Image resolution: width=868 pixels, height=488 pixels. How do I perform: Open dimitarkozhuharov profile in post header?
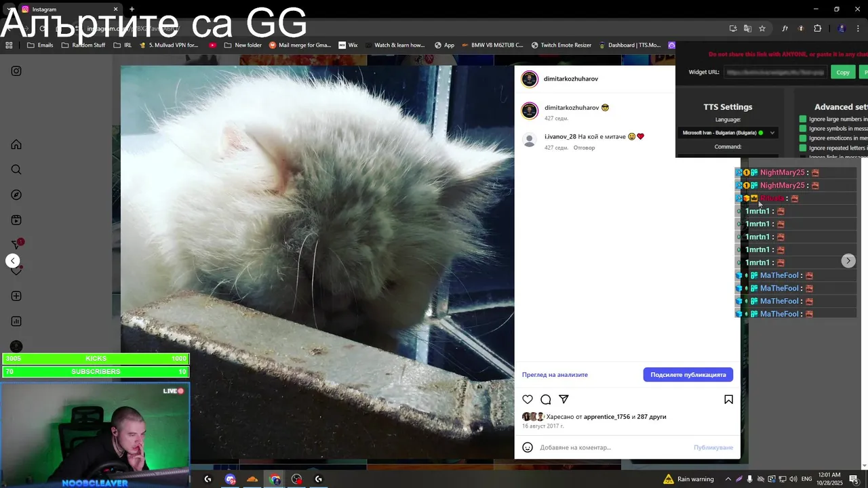(x=571, y=79)
